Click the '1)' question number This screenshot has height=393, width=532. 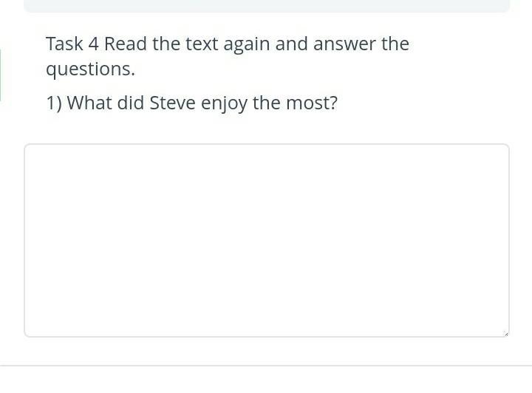tap(54, 103)
